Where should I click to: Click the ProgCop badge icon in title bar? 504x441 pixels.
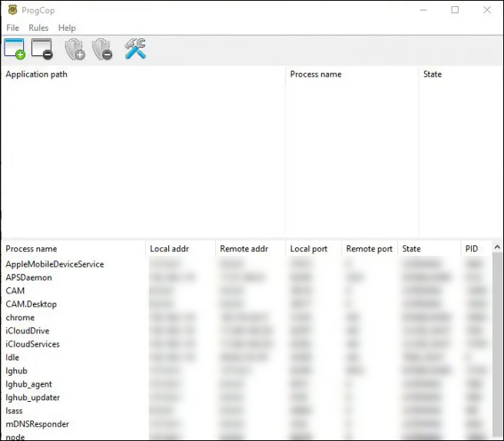click(12, 10)
